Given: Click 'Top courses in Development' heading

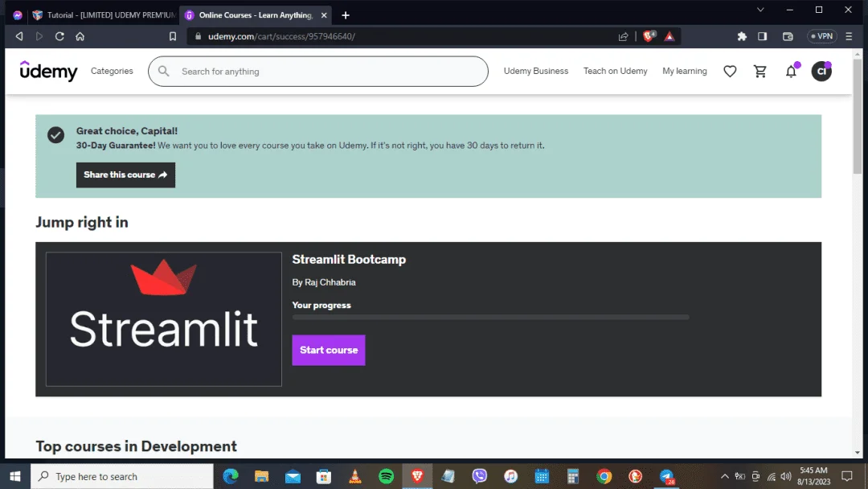Looking at the screenshot, I should pyautogui.click(x=136, y=446).
